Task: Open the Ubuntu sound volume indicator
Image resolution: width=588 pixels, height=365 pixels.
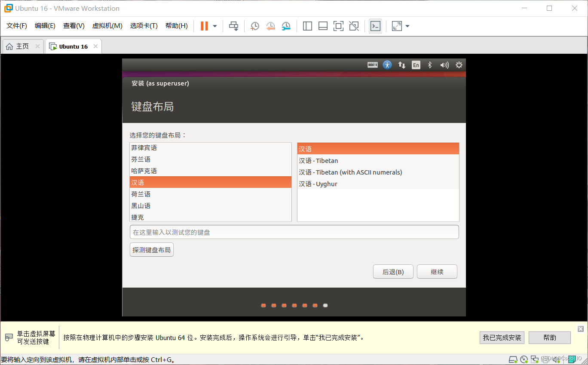Action: (x=444, y=65)
